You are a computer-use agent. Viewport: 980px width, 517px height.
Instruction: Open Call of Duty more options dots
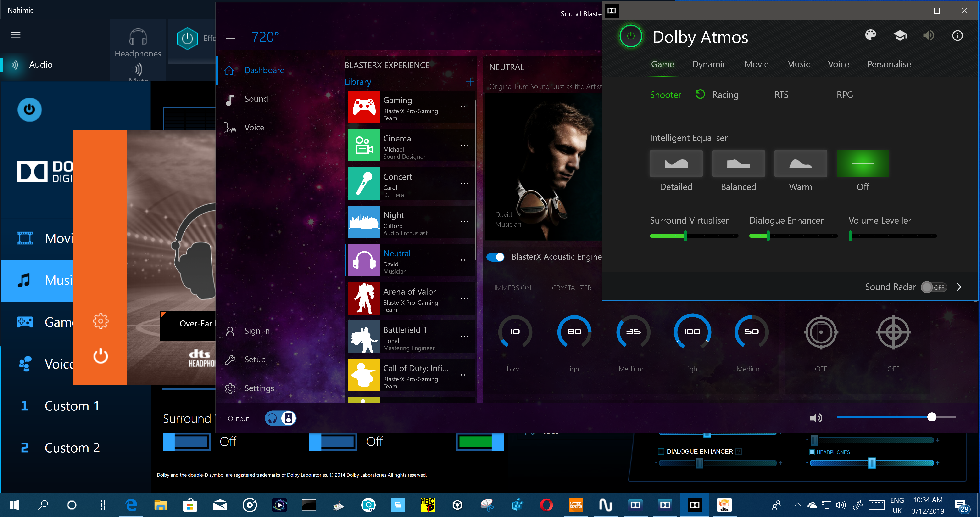click(464, 375)
